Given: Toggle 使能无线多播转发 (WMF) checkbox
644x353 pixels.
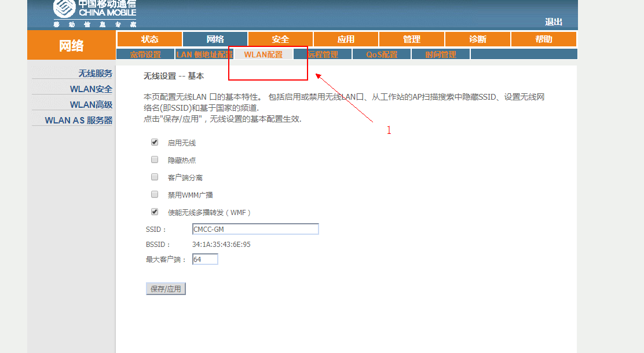Looking at the screenshot, I should click(x=155, y=212).
